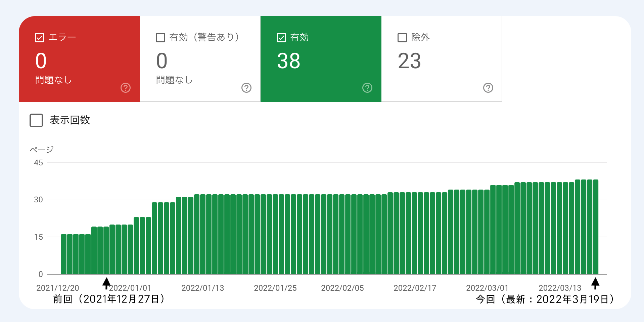Open help icon in the エラー card
Image resolution: width=644 pixels, height=322 pixels.
coord(126,88)
